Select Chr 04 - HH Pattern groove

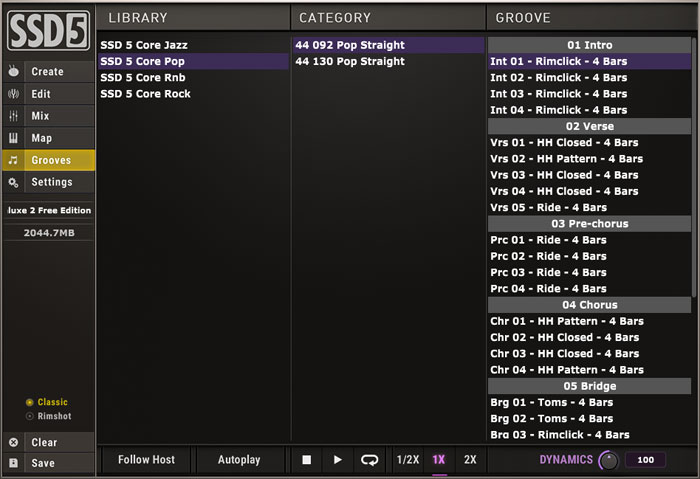[x=589, y=370]
